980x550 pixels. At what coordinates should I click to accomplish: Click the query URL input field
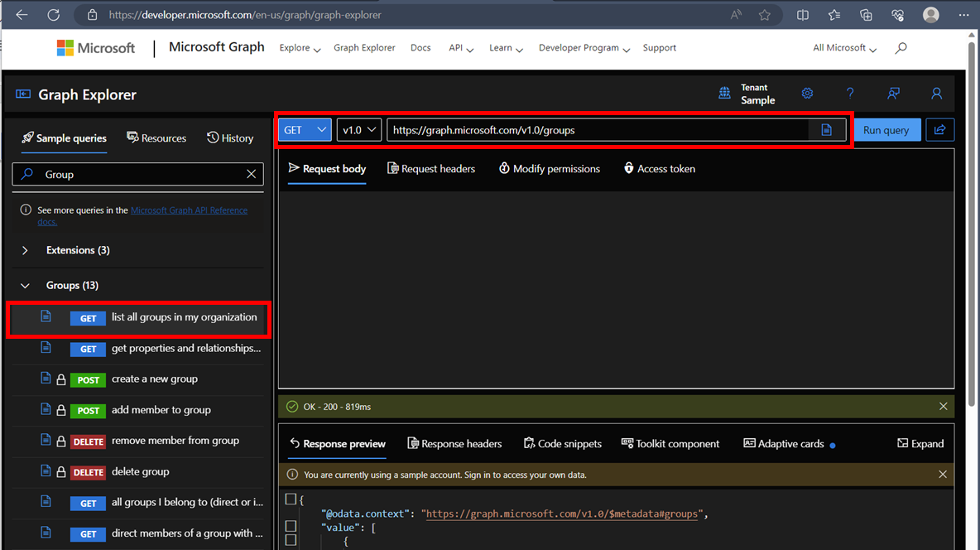click(597, 130)
